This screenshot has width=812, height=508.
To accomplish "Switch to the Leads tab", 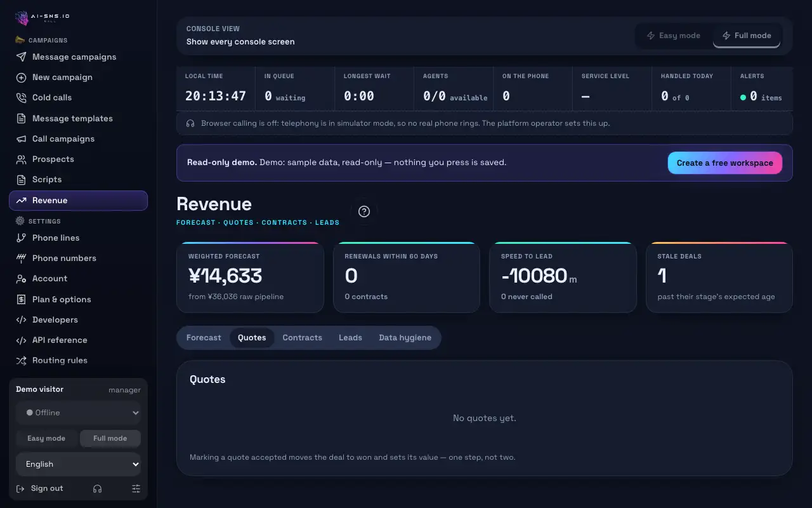I will tap(350, 338).
